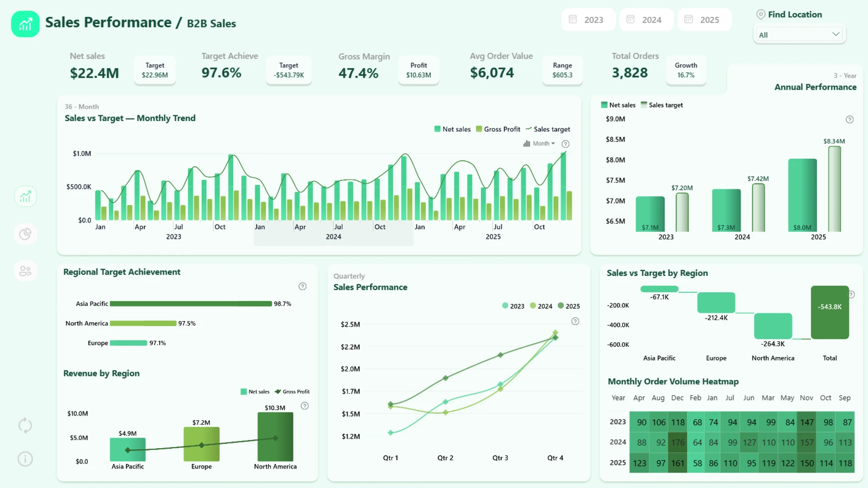This screenshot has height=488, width=868.
Task: Select the Asia Pacific 98.7% achievement bar
Action: pyautogui.click(x=191, y=304)
